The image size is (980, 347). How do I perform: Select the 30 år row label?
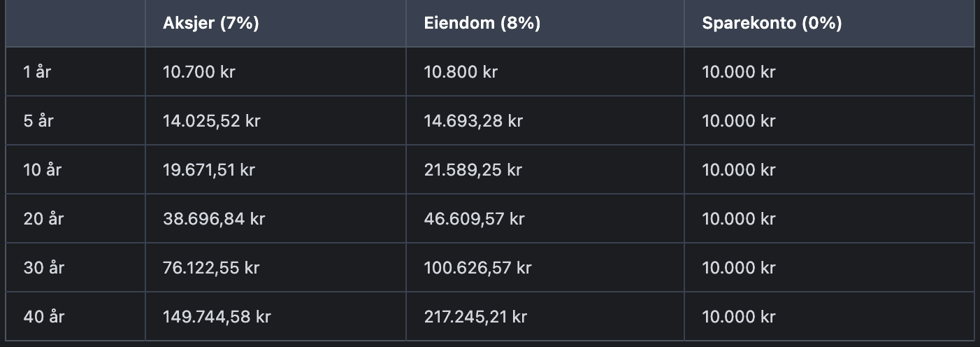(43, 267)
